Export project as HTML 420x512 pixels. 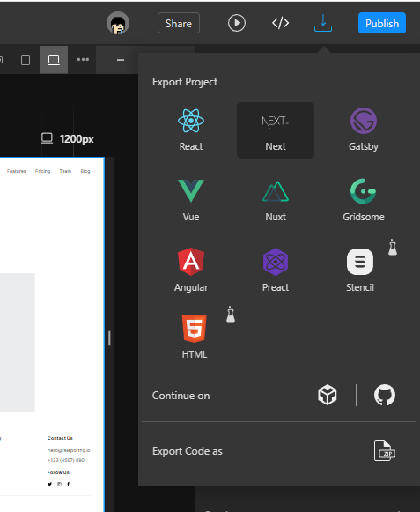tap(195, 338)
